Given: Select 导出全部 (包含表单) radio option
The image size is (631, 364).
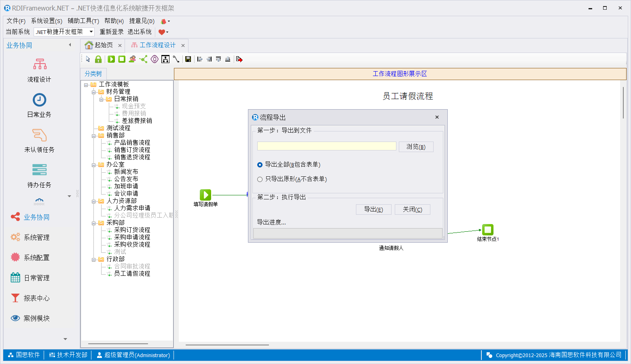Looking at the screenshot, I should coord(260,165).
